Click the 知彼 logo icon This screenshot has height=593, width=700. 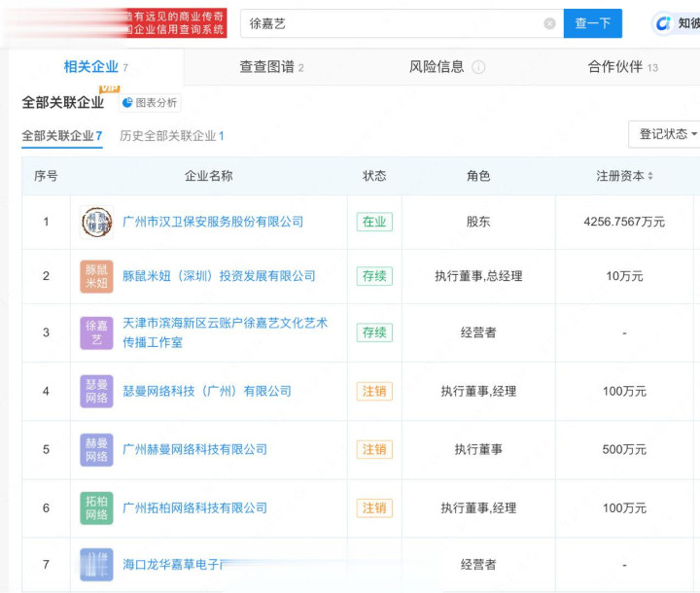(x=663, y=23)
